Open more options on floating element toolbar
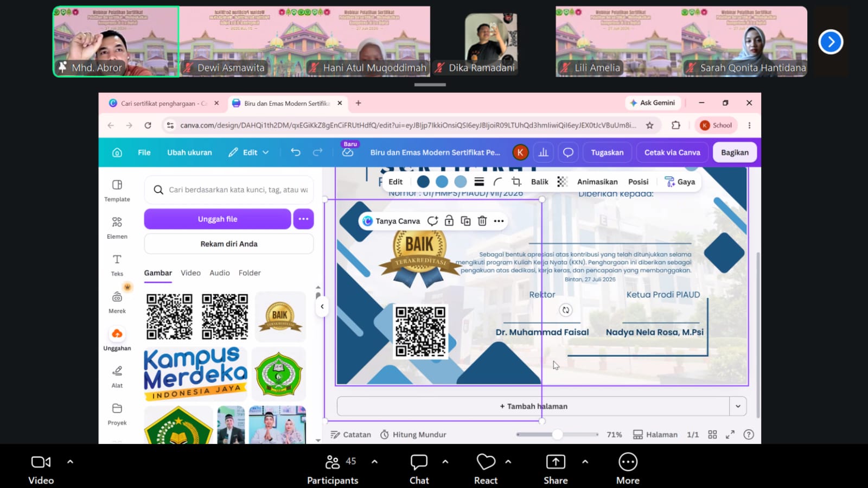The height and width of the screenshot is (488, 868). coord(499,221)
